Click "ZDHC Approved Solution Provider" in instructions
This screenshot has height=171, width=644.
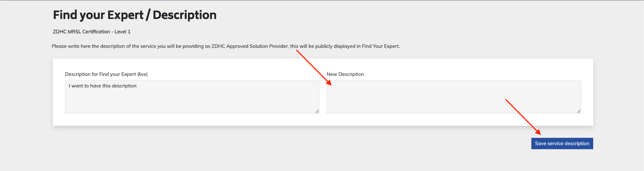pos(249,46)
